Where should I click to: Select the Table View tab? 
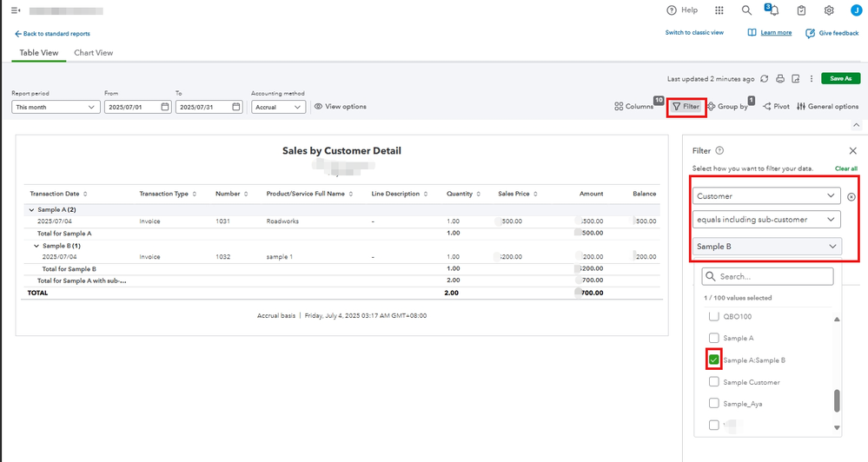pos(39,53)
